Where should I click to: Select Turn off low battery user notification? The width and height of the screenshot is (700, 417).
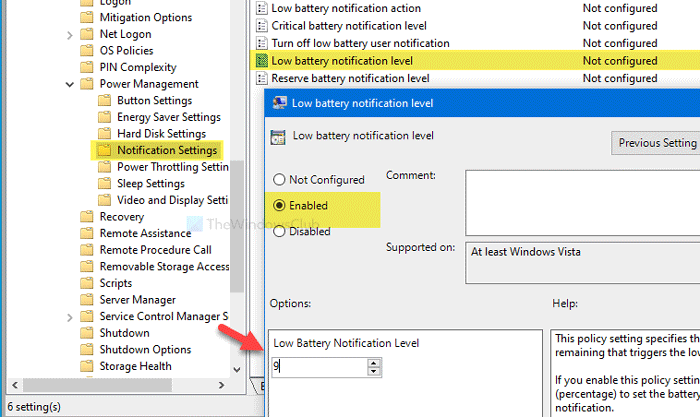click(360, 43)
